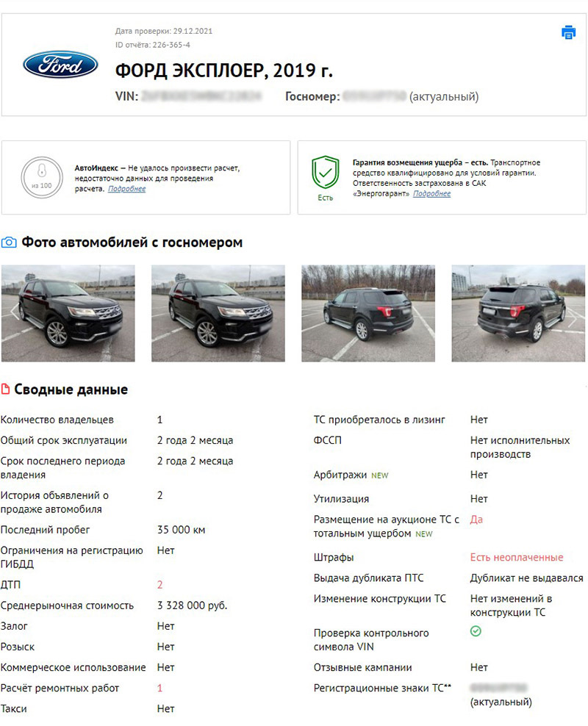Show next photo with right arrow
This screenshot has height=726, width=588.
click(573, 318)
